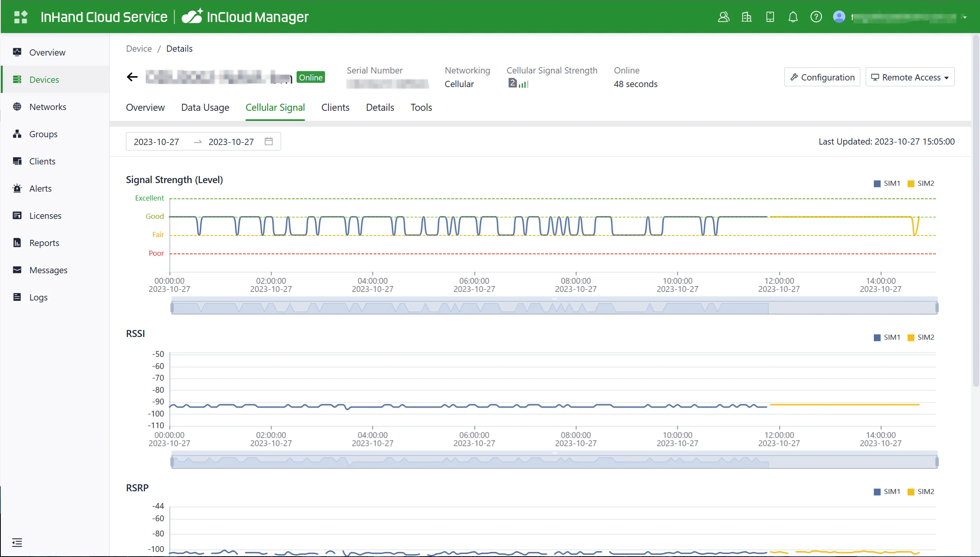Click the green Online status badge

tap(310, 77)
